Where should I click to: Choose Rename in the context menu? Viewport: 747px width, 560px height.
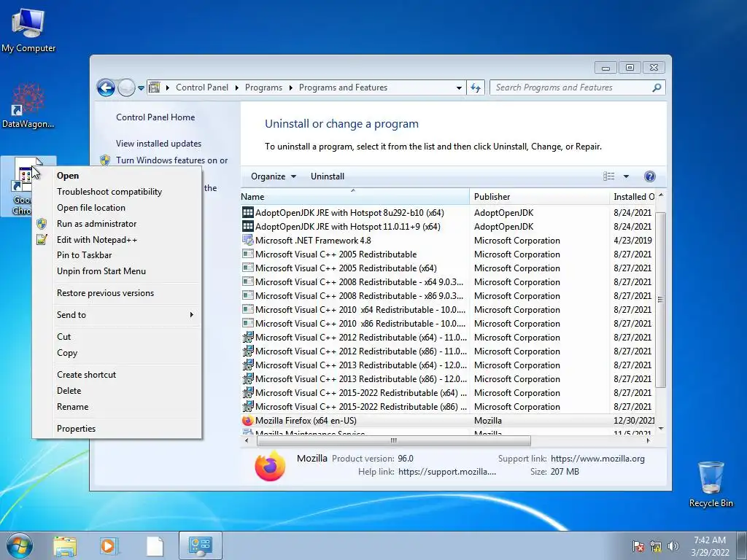[72, 407]
